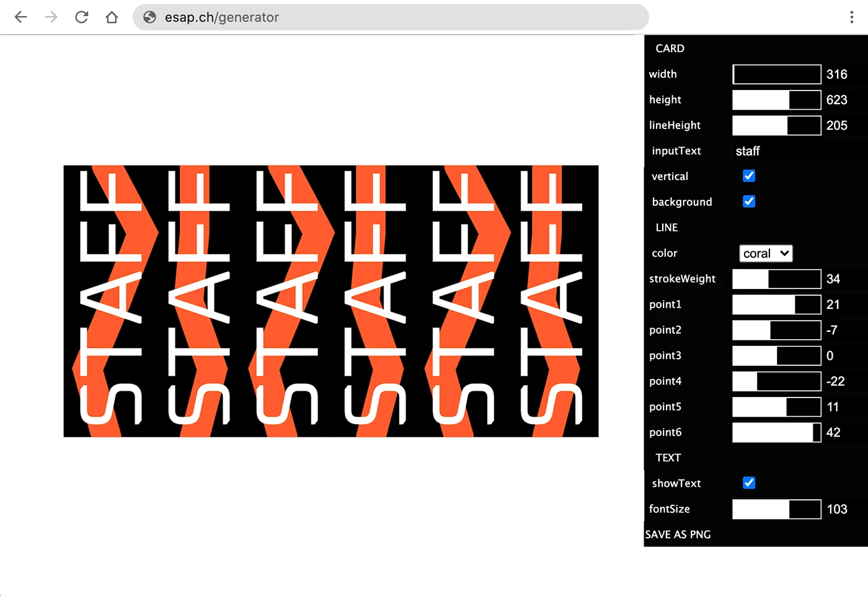Adjust the height slider
Screen dimensions: 868x596
(777, 100)
